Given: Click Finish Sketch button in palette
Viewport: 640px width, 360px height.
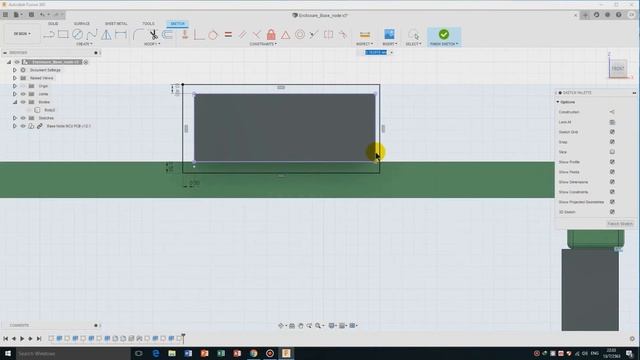Looking at the screenshot, I should tap(620, 224).
